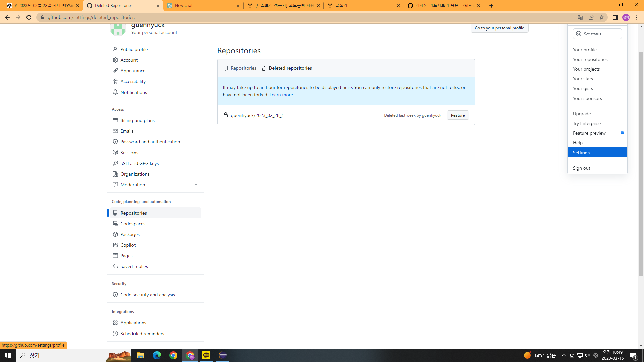Image resolution: width=644 pixels, height=362 pixels.
Task: Open SSH and GPG keys settings
Action: [x=140, y=163]
